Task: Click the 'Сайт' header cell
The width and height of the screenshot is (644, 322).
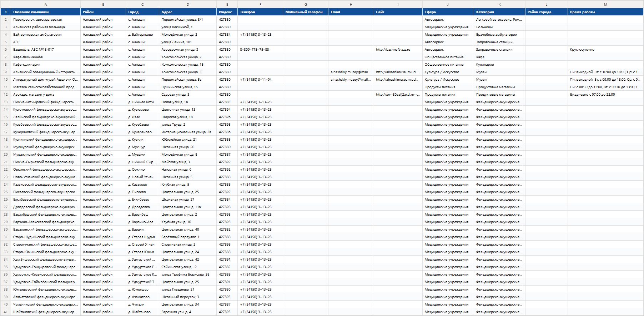Action: point(398,12)
